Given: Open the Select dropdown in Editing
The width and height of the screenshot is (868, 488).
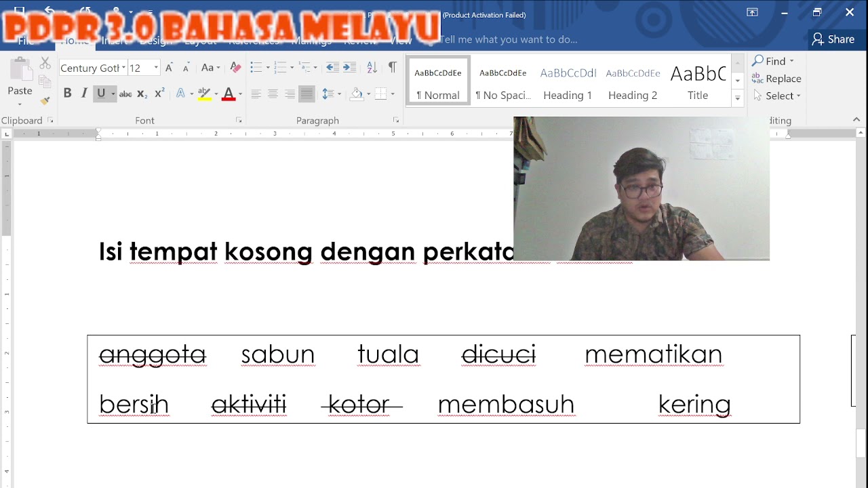Looking at the screenshot, I should [x=776, y=96].
